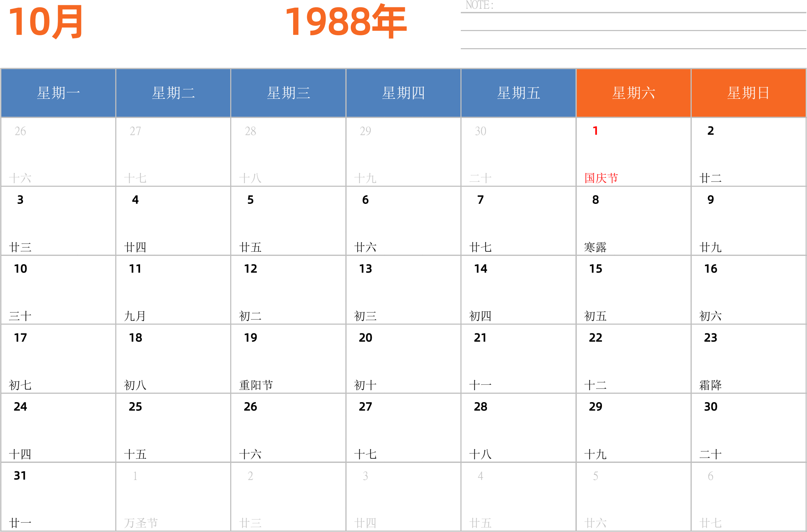Click the bold date 26
This screenshot has width=807, height=532.
tap(250, 407)
